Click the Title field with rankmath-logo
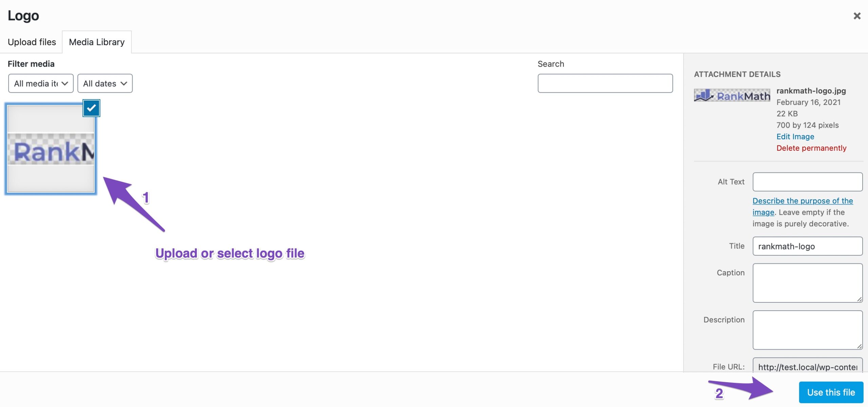The width and height of the screenshot is (868, 407). [807, 246]
